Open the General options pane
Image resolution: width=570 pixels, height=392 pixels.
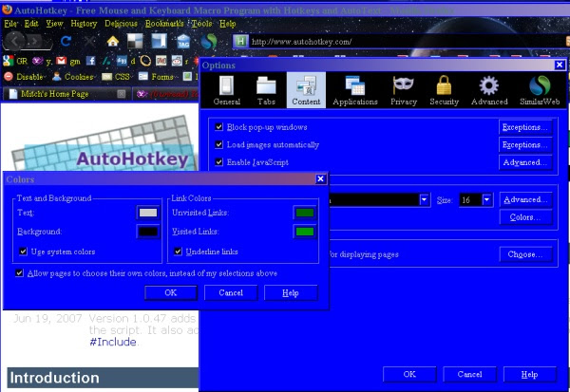click(227, 90)
